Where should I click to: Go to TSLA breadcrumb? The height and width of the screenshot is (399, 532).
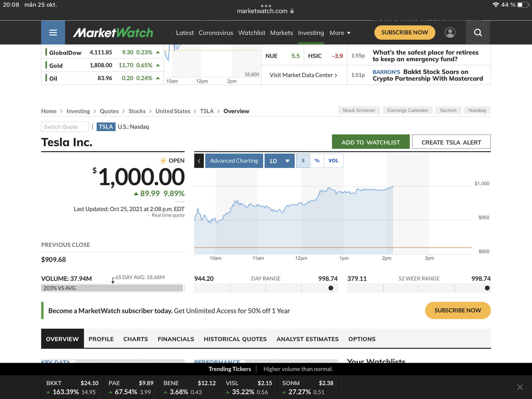(207, 111)
